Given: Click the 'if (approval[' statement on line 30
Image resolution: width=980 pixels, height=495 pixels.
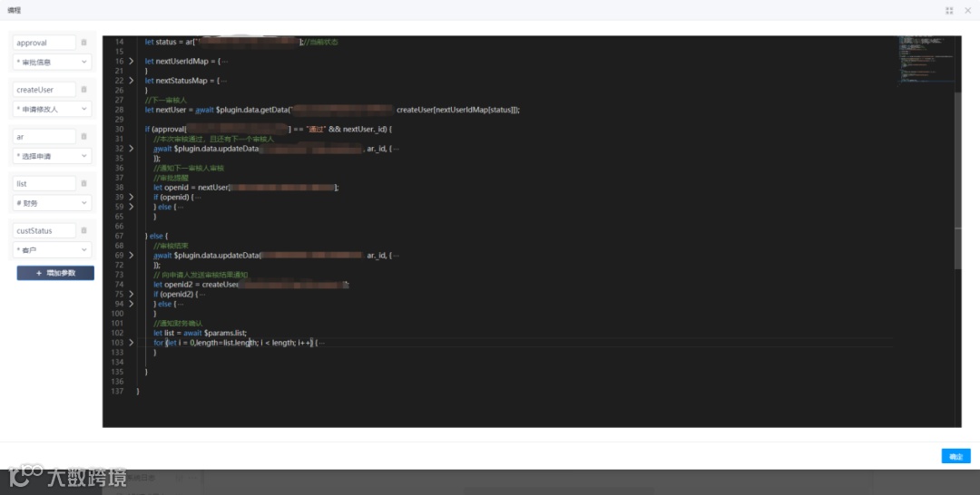Looking at the screenshot, I should tap(166, 130).
